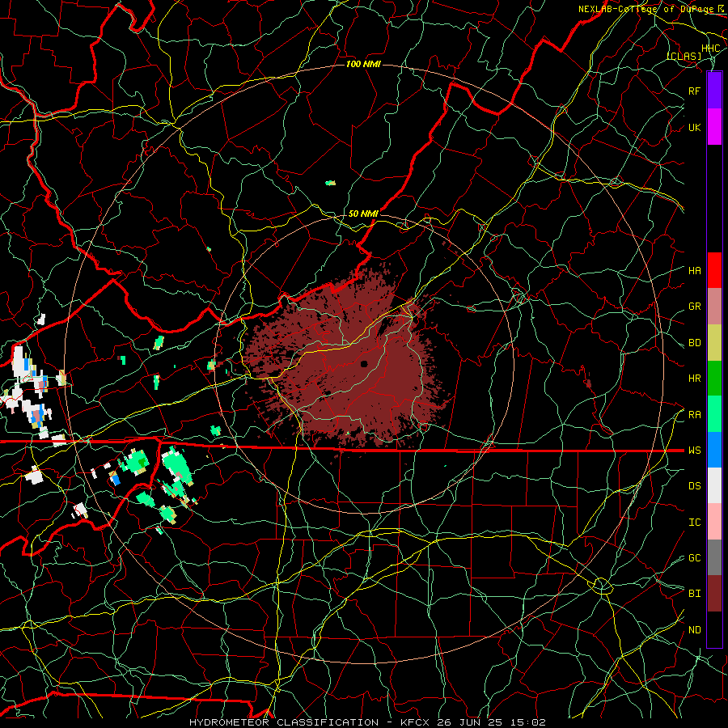Click the IC legend label
This screenshot has height=728, width=728.
(x=695, y=523)
